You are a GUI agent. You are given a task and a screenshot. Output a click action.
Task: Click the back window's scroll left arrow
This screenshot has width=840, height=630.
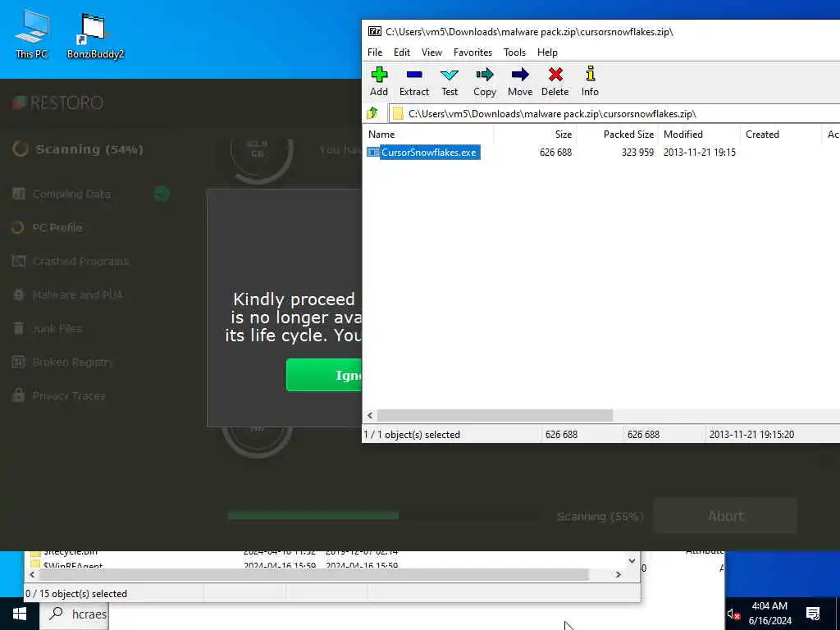pyautogui.click(x=32, y=574)
